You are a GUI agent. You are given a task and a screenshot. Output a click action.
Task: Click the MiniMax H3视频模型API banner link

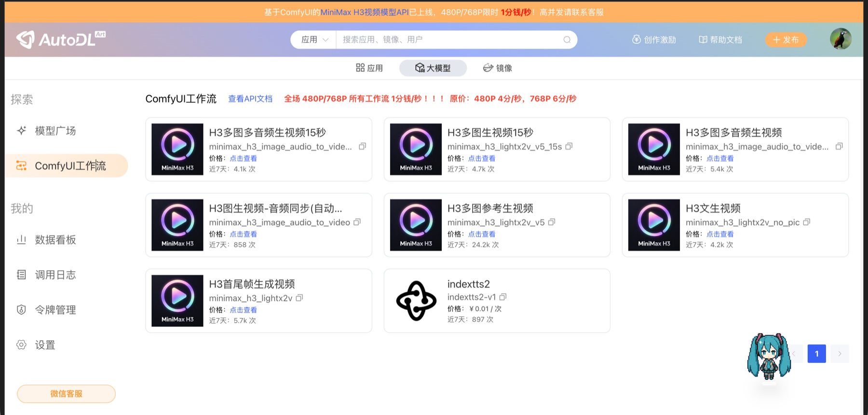(365, 12)
